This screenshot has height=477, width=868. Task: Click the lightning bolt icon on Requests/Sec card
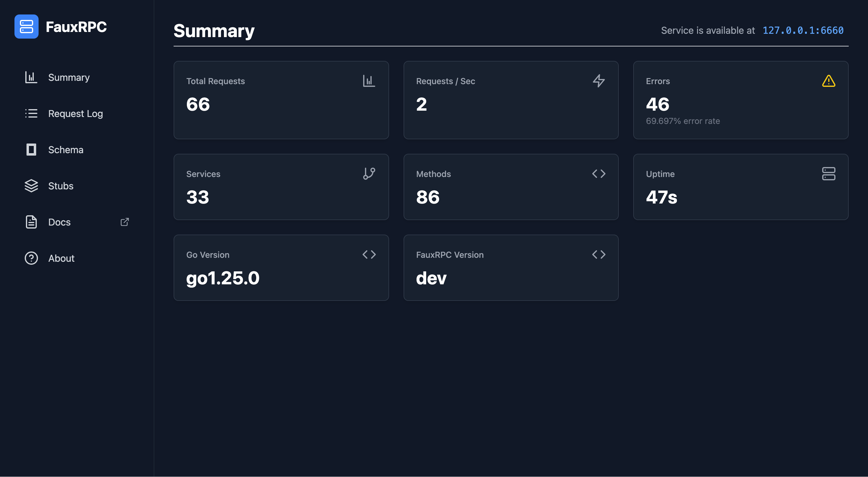pyautogui.click(x=599, y=81)
